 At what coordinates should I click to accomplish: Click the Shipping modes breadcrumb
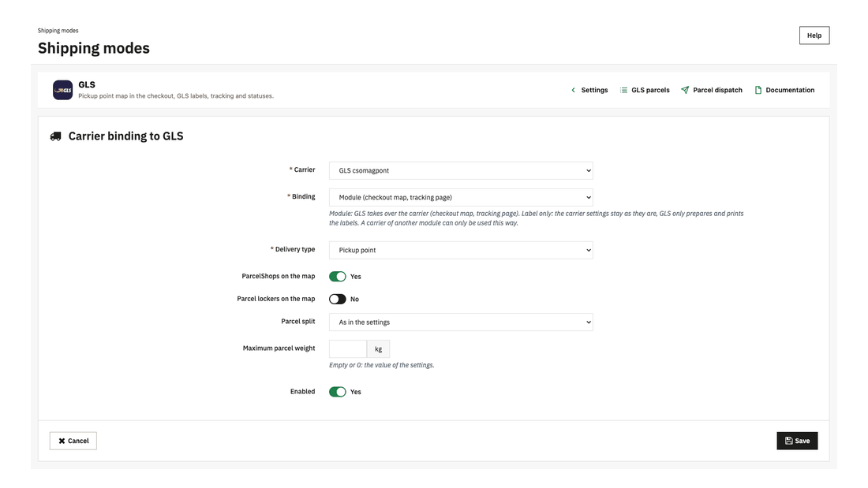point(58,31)
